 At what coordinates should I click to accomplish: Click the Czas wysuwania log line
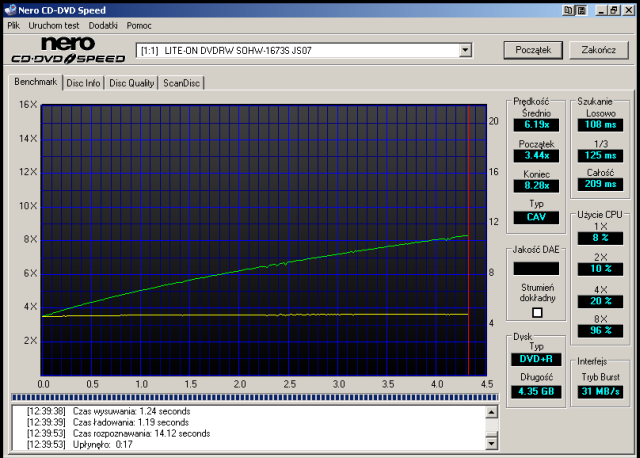(109, 411)
